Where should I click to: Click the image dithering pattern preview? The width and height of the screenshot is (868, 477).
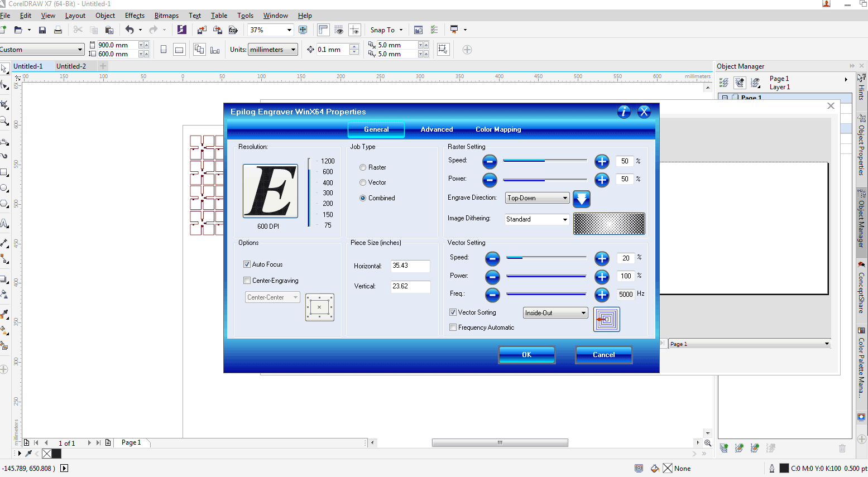click(x=609, y=224)
